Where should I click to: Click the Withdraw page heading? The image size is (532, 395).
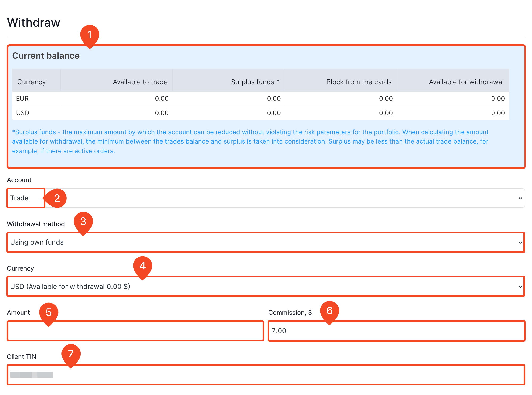click(34, 22)
